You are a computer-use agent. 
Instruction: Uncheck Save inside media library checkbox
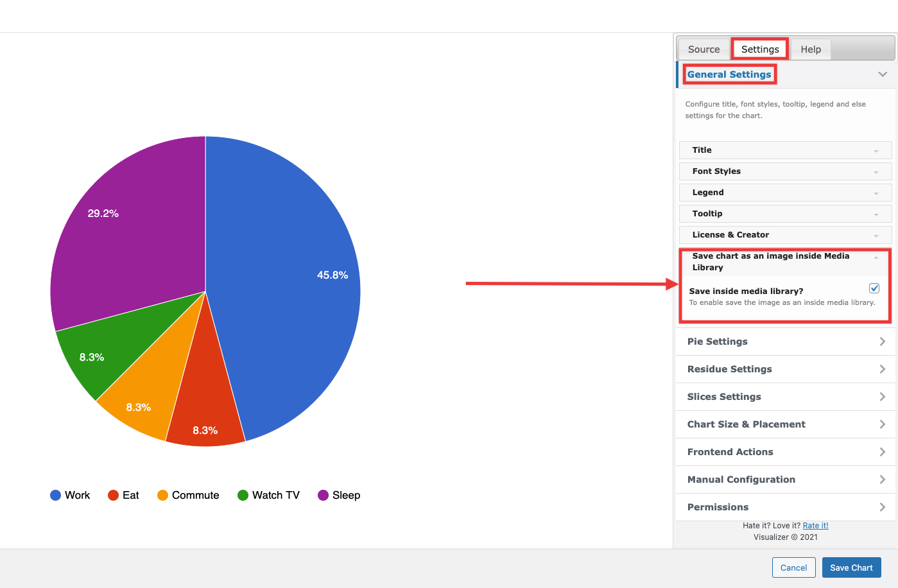click(x=874, y=288)
